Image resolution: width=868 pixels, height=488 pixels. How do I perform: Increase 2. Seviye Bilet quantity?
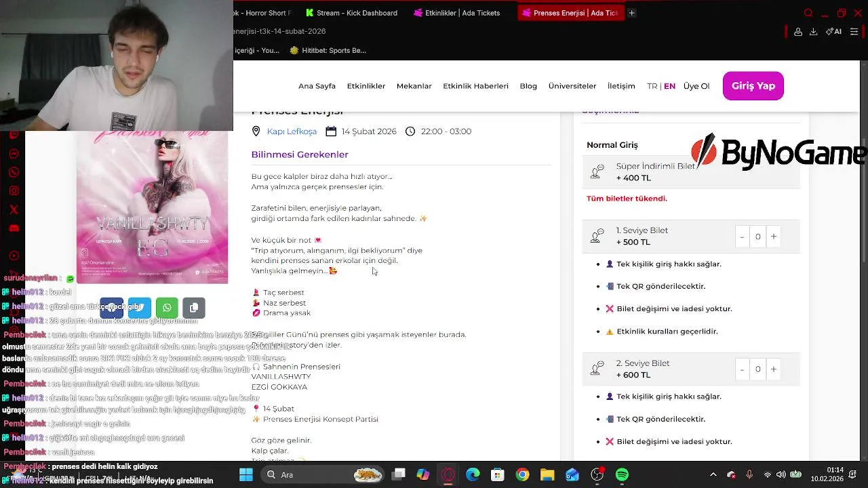[x=774, y=369]
